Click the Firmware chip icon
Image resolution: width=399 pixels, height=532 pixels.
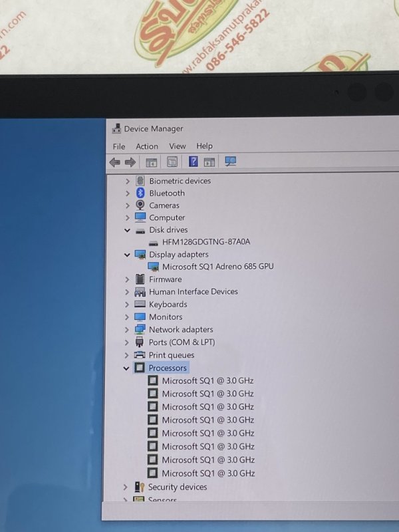click(x=140, y=279)
